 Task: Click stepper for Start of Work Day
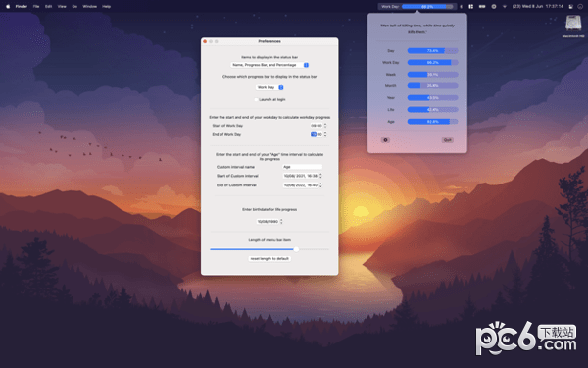coord(325,125)
